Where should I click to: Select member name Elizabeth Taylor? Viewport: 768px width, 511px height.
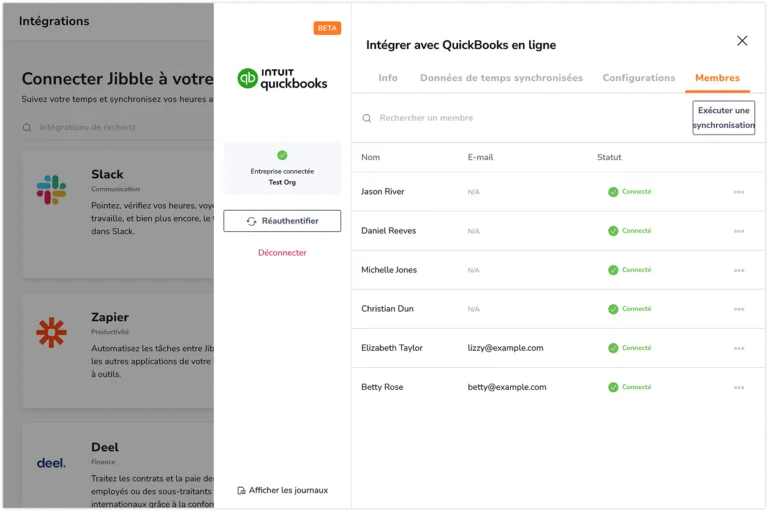pyautogui.click(x=392, y=348)
